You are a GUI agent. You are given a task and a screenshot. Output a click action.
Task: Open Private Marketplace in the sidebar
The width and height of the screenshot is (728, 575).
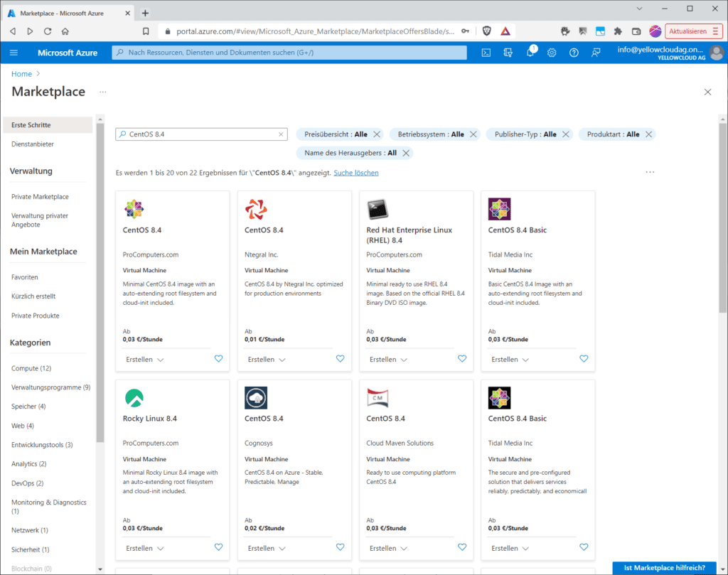40,197
